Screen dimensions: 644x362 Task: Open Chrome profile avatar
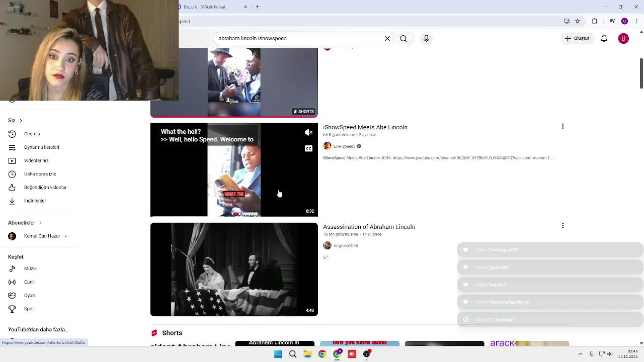624,21
